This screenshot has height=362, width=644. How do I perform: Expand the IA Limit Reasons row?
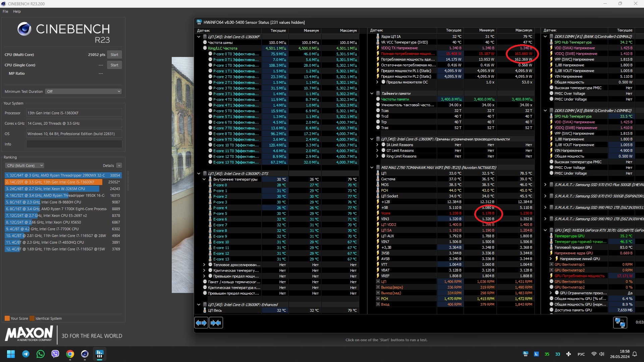point(377,145)
